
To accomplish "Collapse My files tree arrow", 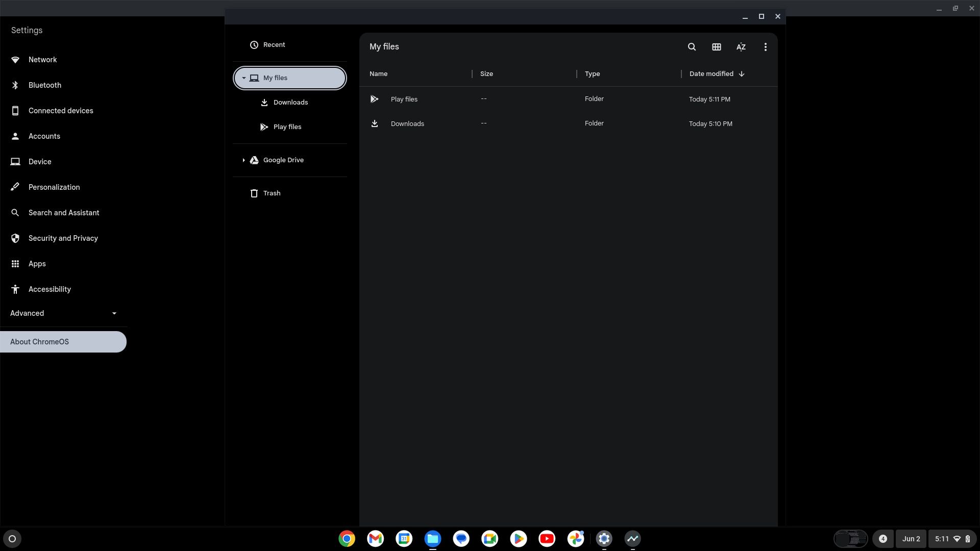I will (x=244, y=78).
